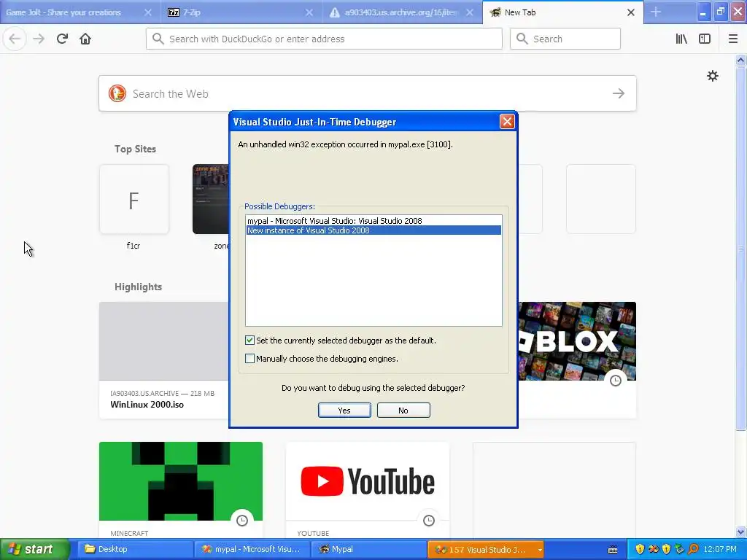Open a new tab with plus button
This screenshot has width=747, height=560.
pyautogui.click(x=656, y=12)
